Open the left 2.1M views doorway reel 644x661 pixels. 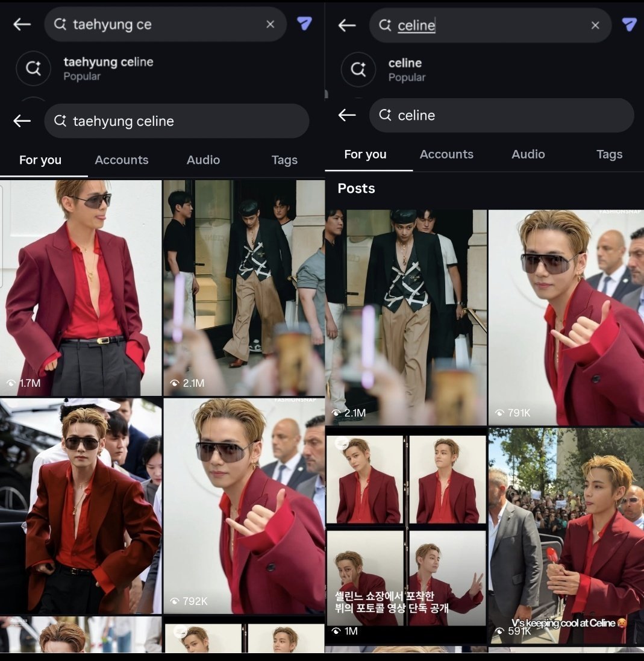point(244,288)
